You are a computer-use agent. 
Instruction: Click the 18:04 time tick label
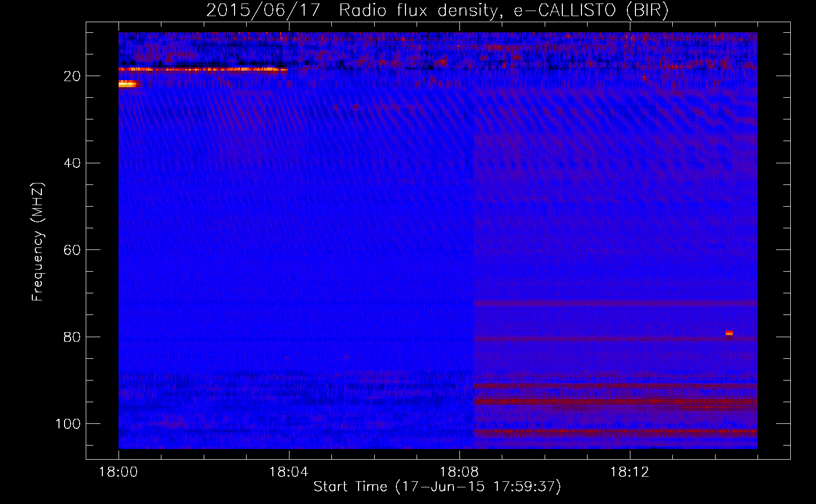288,472
